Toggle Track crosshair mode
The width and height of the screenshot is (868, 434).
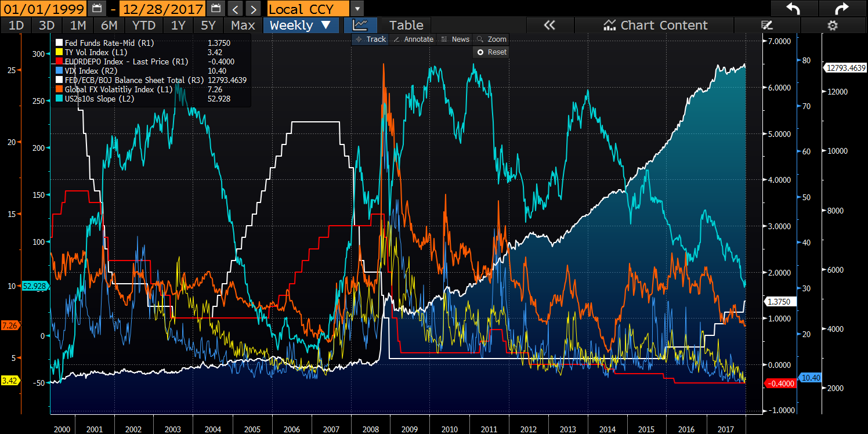[x=370, y=39]
